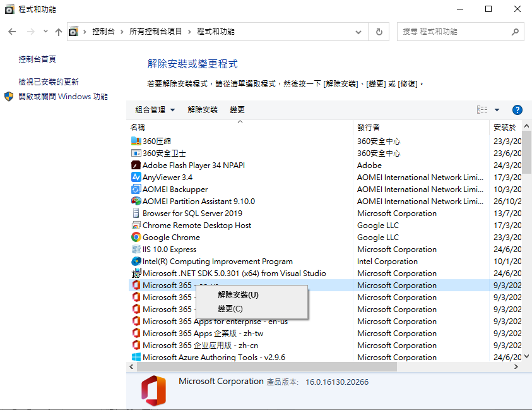This screenshot has width=532, height=410.
Task: Open the view options dropdown arrow
Action: click(497, 110)
